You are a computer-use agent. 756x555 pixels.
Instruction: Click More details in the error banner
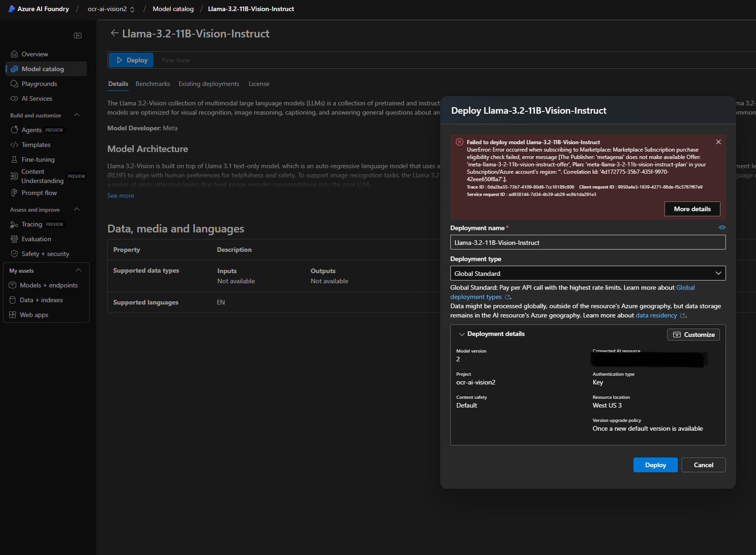[x=692, y=209]
